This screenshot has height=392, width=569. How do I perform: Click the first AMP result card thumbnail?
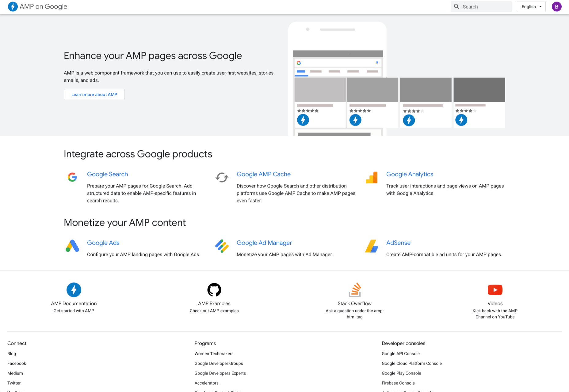[x=320, y=90]
